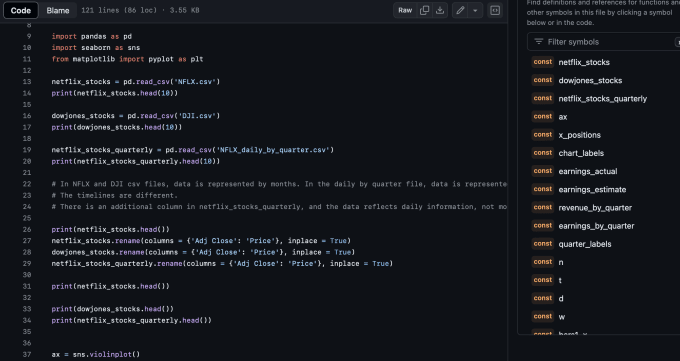
Task: Switch to the Code tab
Action: (x=21, y=10)
